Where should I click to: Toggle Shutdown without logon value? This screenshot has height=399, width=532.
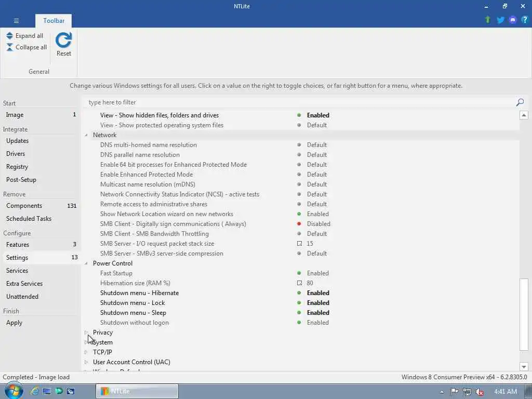(317, 322)
